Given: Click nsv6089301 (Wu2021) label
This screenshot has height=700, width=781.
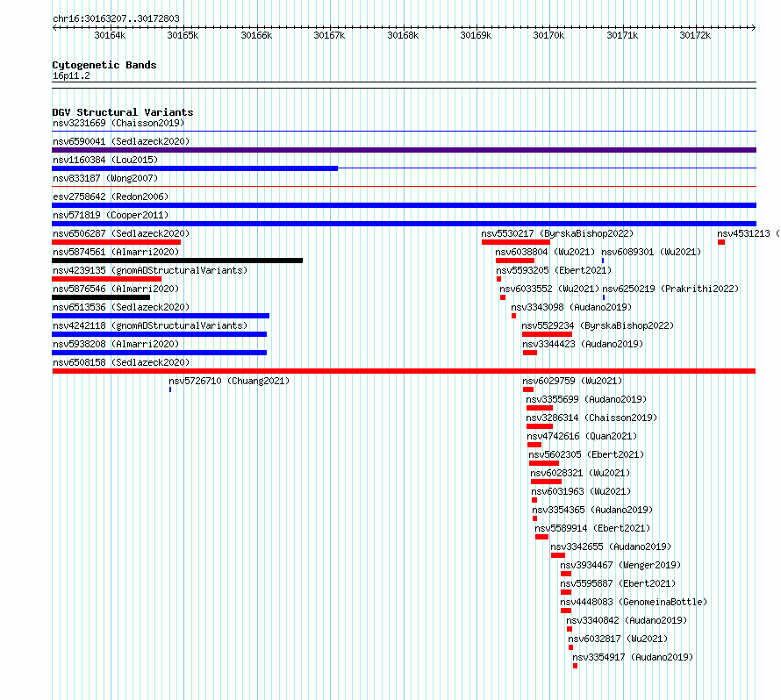Looking at the screenshot, I should (x=651, y=252).
